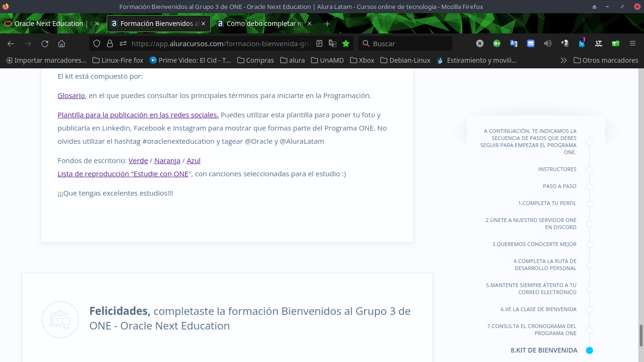This screenshot has width=644, height=362.
Task: Open the green folder extension icon
Action: pyautogui.click(x=616, y=43)
